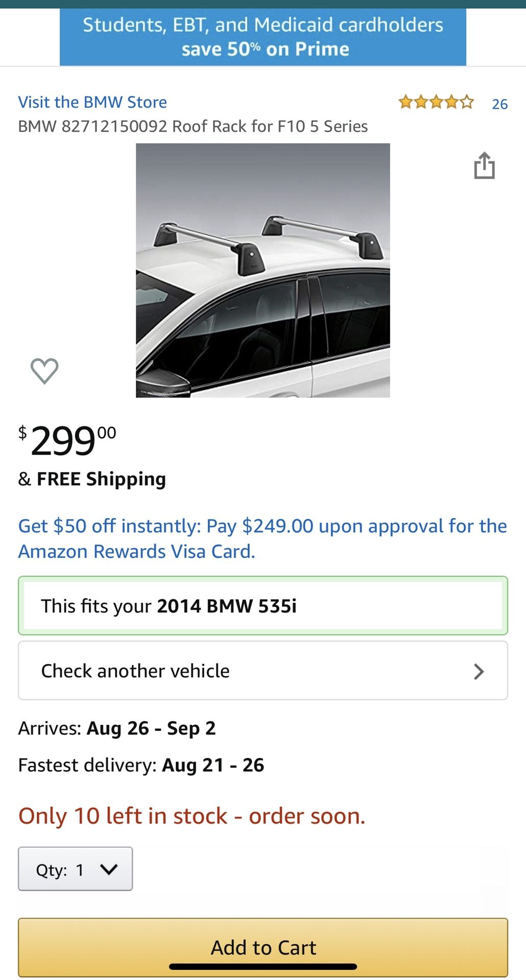Viewport: 526px width, 980px height.
Task: Tap the home indicator bar at the bottom
Action: pos(262,966)
